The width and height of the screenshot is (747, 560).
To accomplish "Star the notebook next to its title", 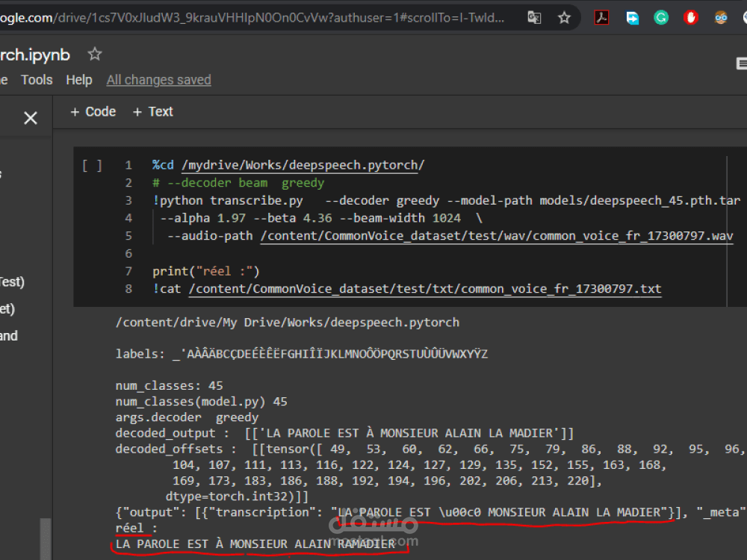I will (95, 54).
